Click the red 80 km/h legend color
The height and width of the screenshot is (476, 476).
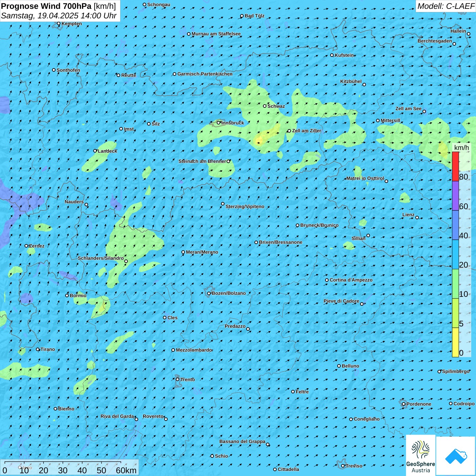455,166
